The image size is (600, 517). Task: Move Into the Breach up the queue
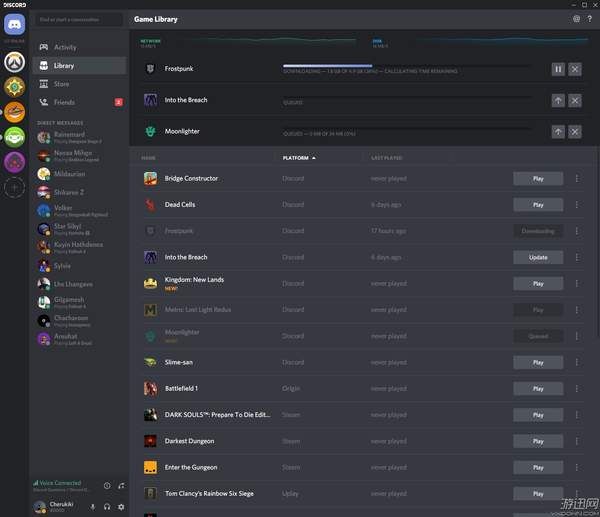click(x=558, y=101)
